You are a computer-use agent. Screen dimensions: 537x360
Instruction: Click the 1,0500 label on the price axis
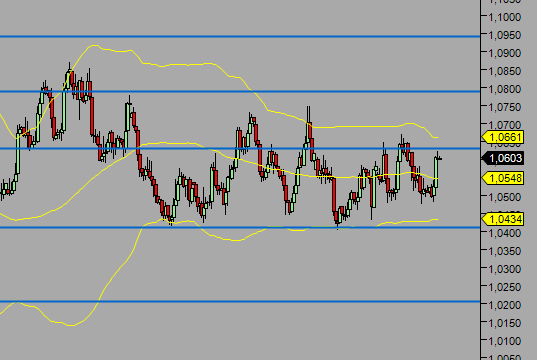505,197
